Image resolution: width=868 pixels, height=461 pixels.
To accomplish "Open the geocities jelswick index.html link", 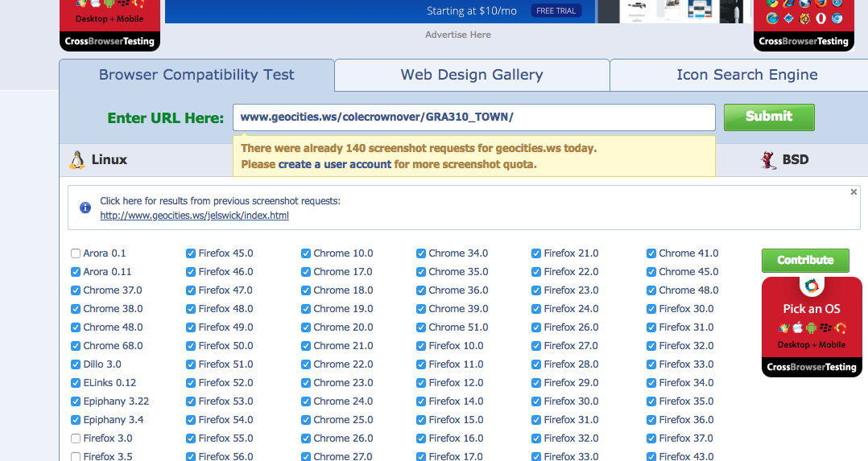I will coord(194,216).
